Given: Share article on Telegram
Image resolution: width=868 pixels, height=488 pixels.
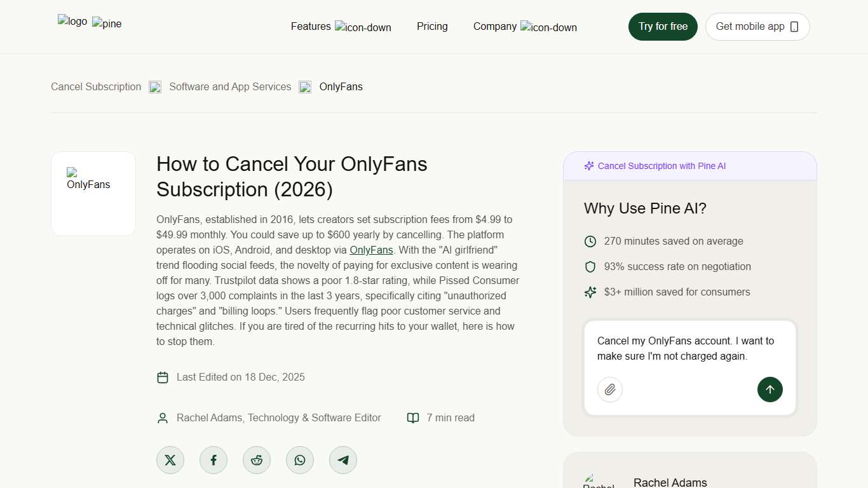Looking at the screenshot, I should coord(342,459).
